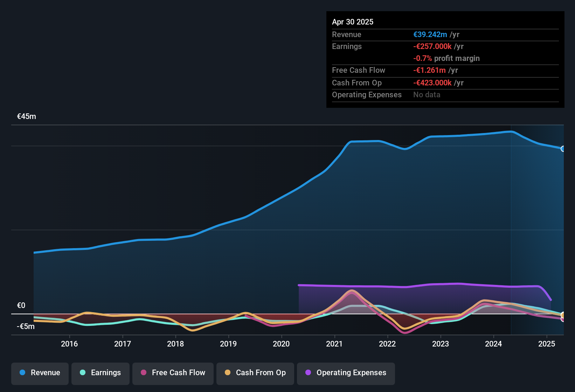Toggle the Operating Expenses series off
575x392 pixels.
click(346, 373)
